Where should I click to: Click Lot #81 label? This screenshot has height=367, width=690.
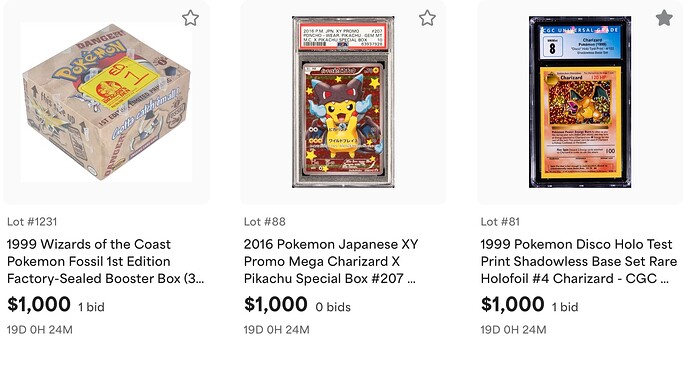tap(500, 221)
